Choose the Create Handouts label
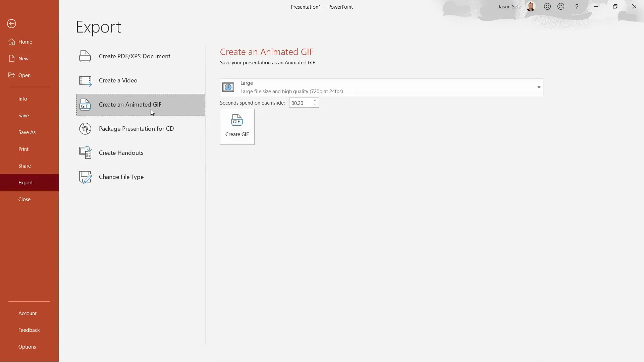Image resolution: width=644 pixels, height=362 pixels. (x=121, y=153)
